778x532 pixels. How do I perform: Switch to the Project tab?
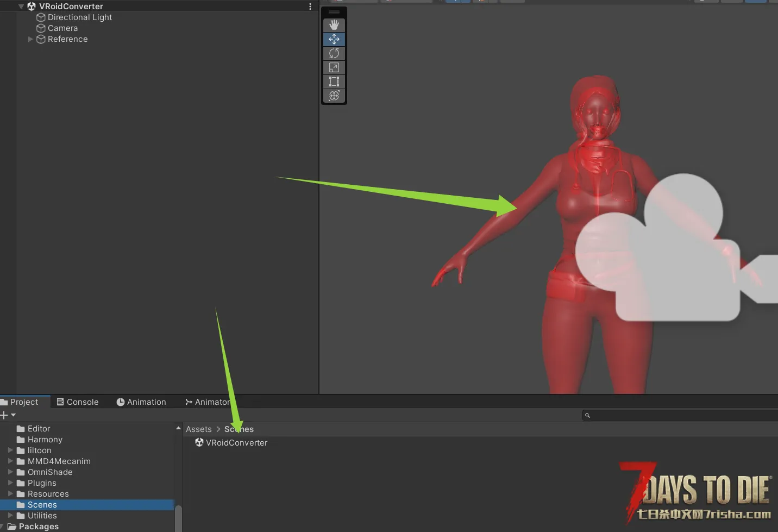[24, 402]
